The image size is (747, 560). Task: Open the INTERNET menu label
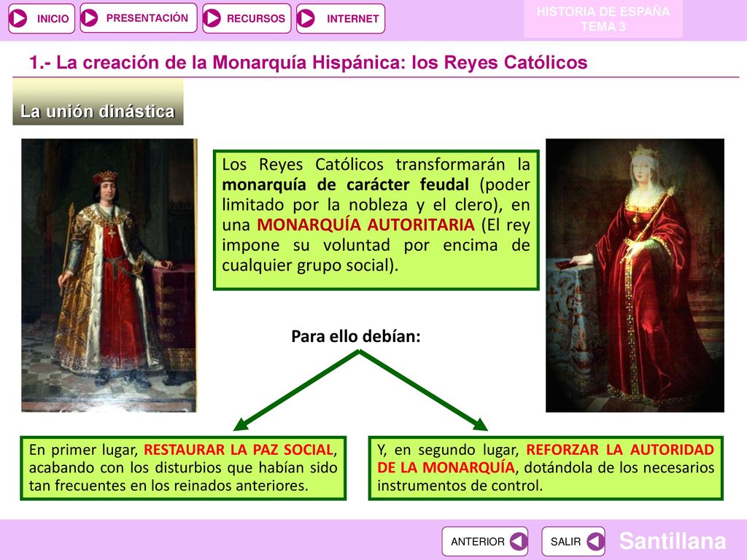pos(352,18)
